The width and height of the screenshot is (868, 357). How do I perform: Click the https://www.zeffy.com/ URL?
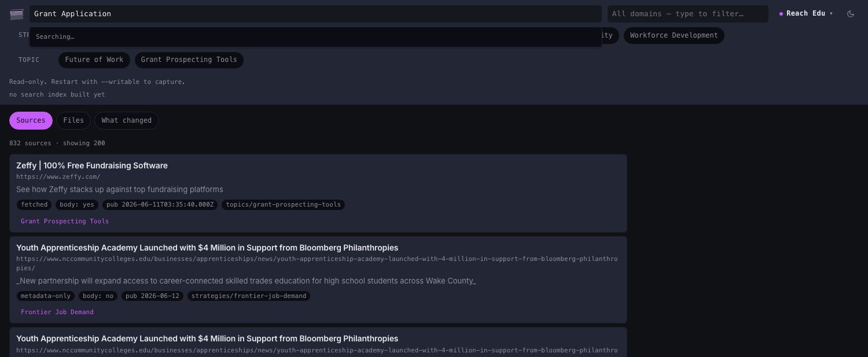pos(58,176)
